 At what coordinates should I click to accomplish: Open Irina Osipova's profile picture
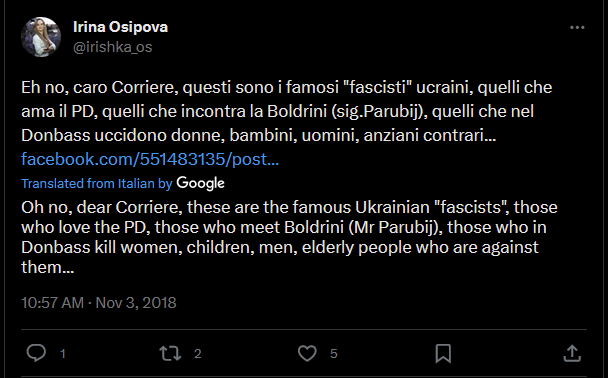41,37
